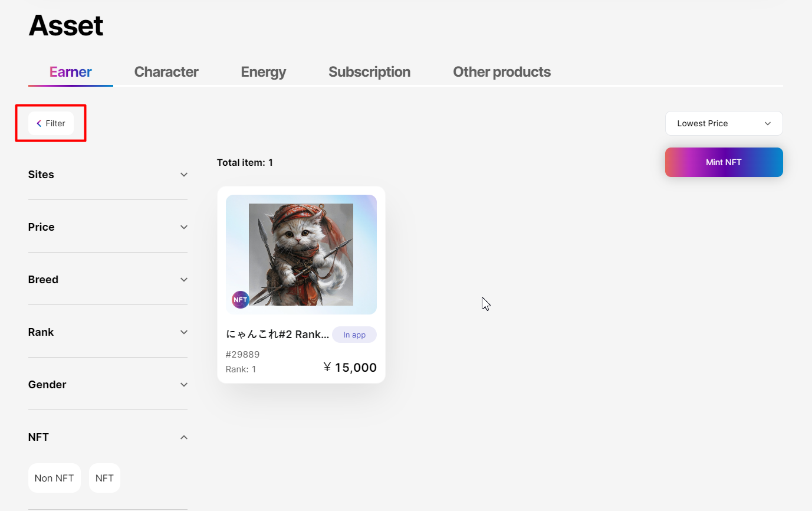Expand the Price filter chevron
The height and width of the screenshot is (511, 812).
(x=184, y=227)
